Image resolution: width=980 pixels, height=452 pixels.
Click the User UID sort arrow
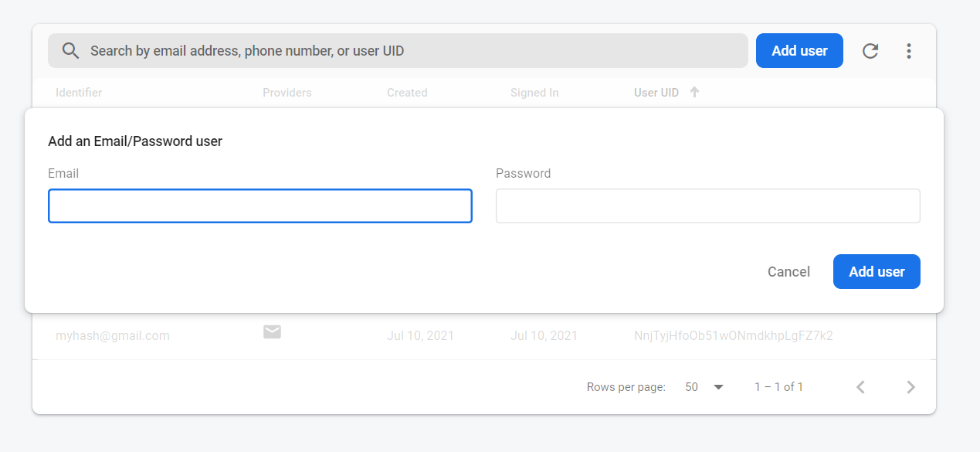[x=694, y=92]
